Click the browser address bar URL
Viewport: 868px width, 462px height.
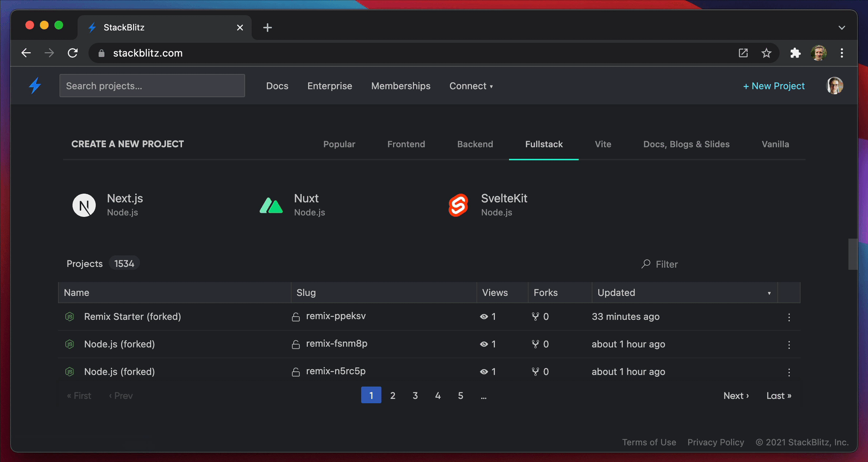(x=148, y=53)
